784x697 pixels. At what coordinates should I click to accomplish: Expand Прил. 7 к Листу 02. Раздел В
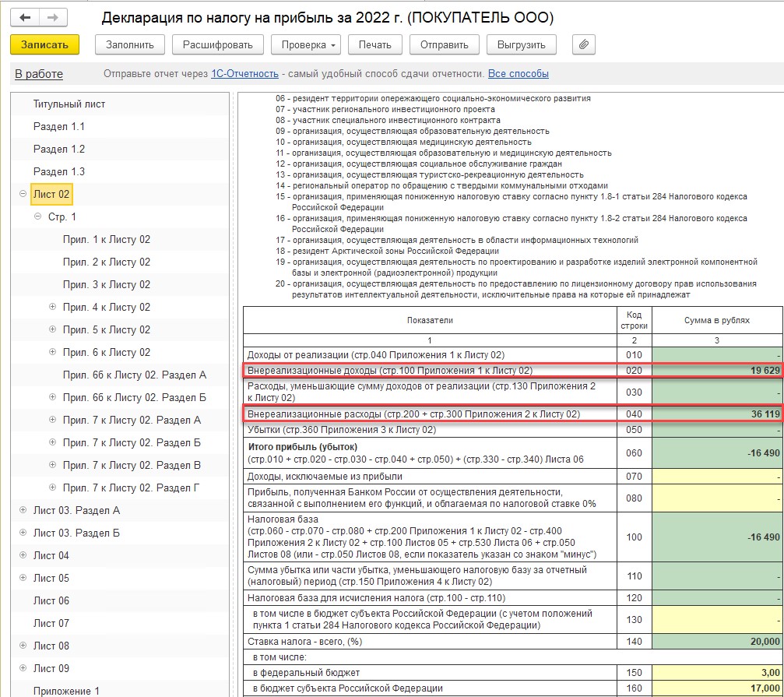coord(52,464)
